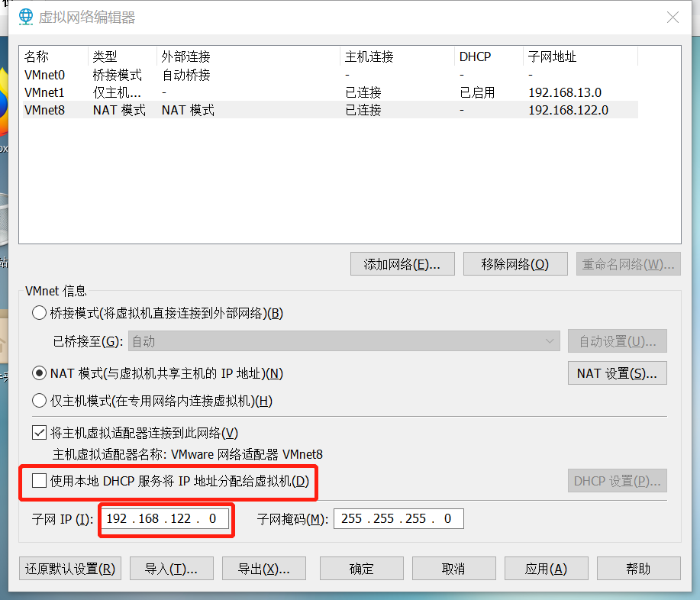Click the 类型 column header
Screen dimensions: 700x600
(122, 56)
